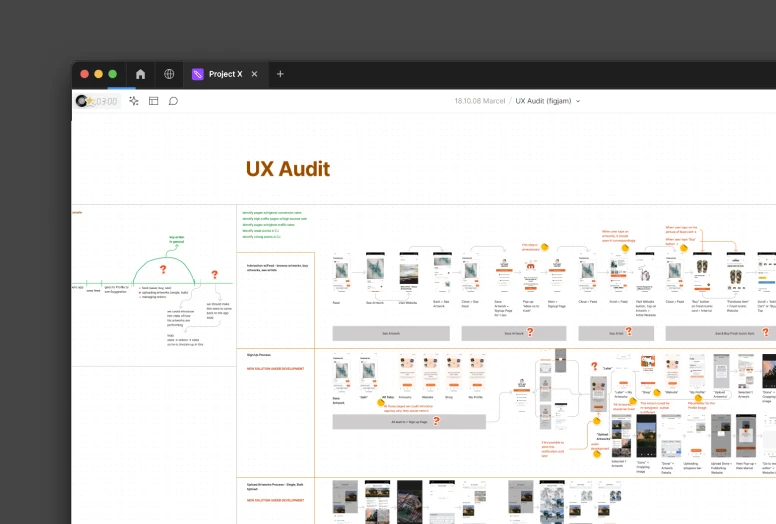Open the 18.10.08 Marcel project breadcrumb
Image resolution: width=776 pixels, height=524 pixels.
click(x=480, y=101)
